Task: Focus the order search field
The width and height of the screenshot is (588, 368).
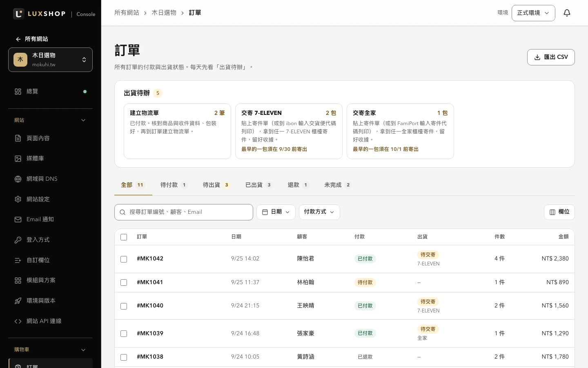Action: [x=184, y=212]
